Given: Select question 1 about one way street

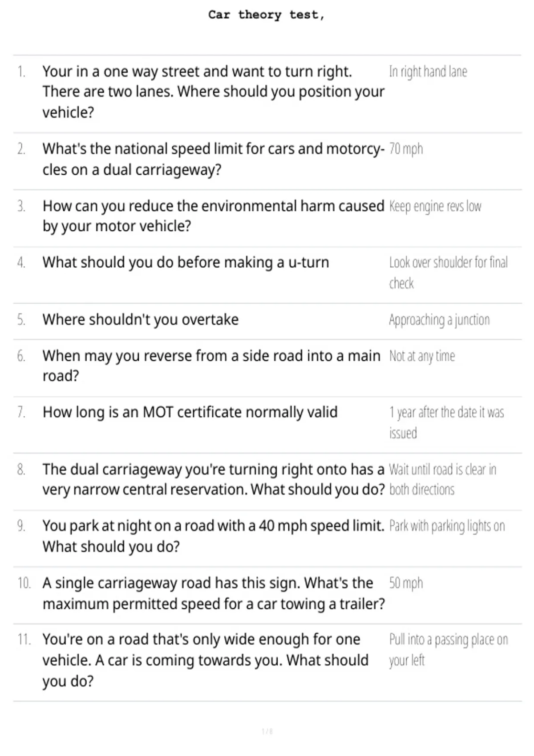Looking at the screenshot, I should click(x=213, y=92).
